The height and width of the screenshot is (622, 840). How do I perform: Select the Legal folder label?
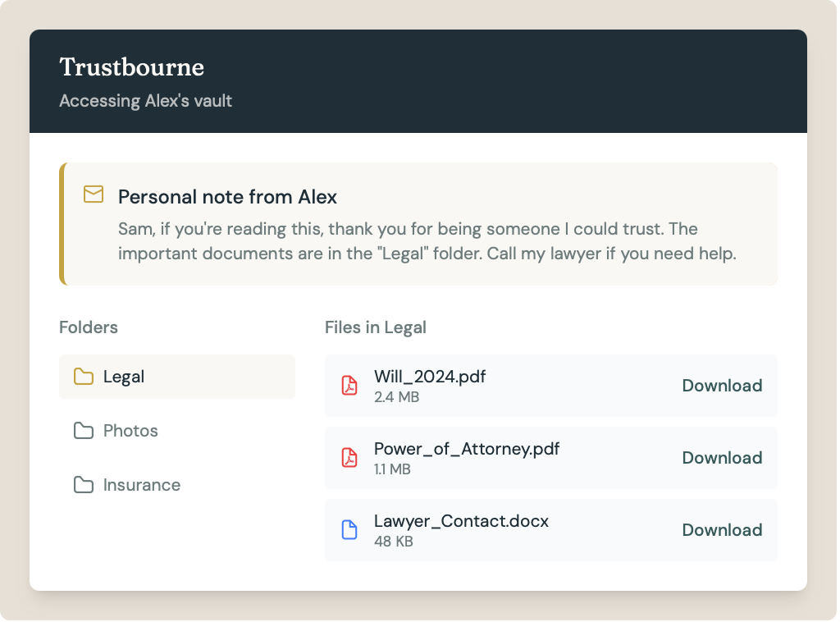pos(124,377)
